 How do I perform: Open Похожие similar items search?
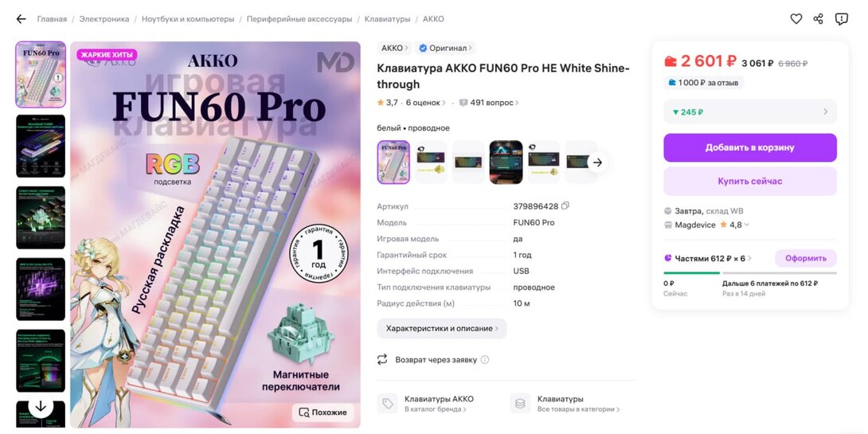click(323, 412)
